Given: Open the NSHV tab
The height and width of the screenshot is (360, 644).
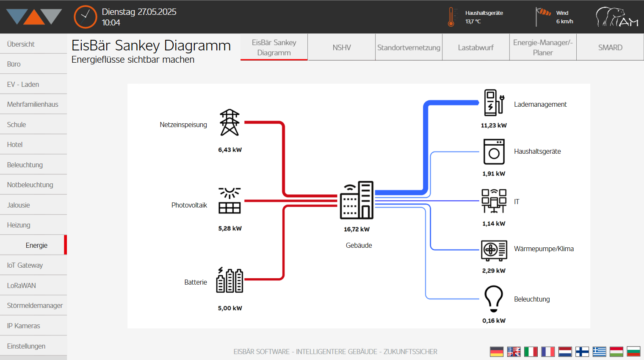Looking at the screenshot, I should (342, 47).
